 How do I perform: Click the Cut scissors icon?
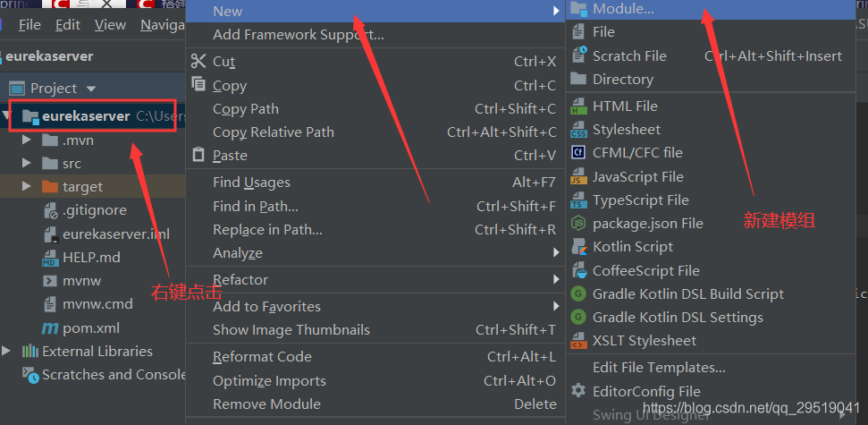point(198,62)
